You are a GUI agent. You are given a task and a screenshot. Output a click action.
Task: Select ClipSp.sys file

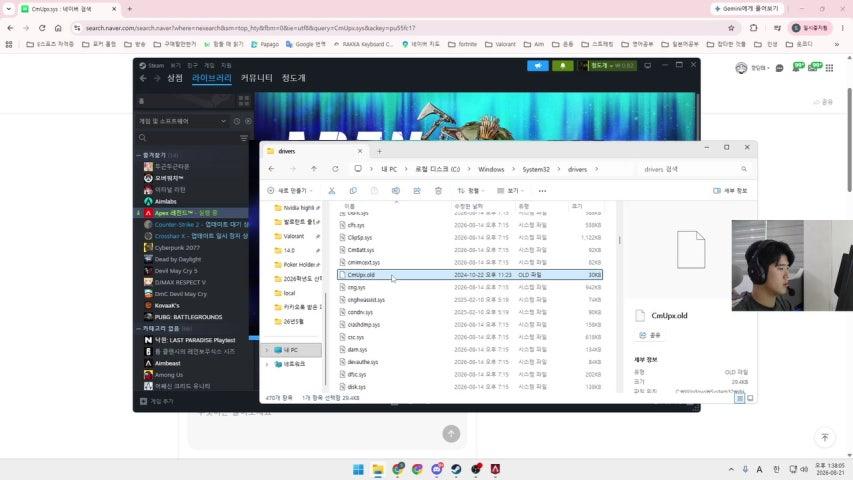pos(360,238)
